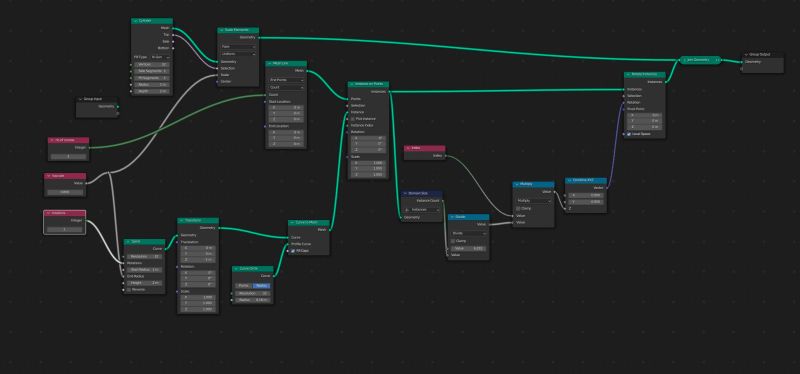This screenshot has height=374, width=800.
Task: Open the Face domain dropdown in Scale Elements
Action: click(238, 47)
